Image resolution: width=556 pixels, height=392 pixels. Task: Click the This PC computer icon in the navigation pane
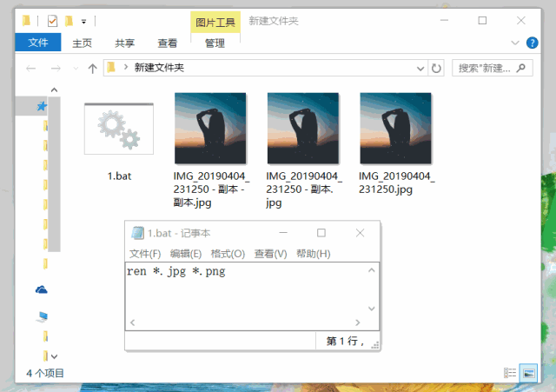point(43,316)
